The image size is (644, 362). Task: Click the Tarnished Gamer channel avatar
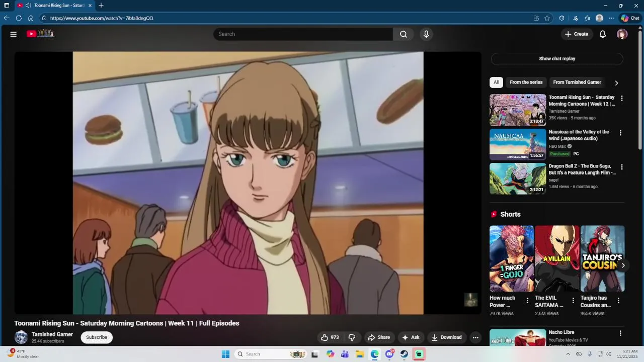coord(21,337)
